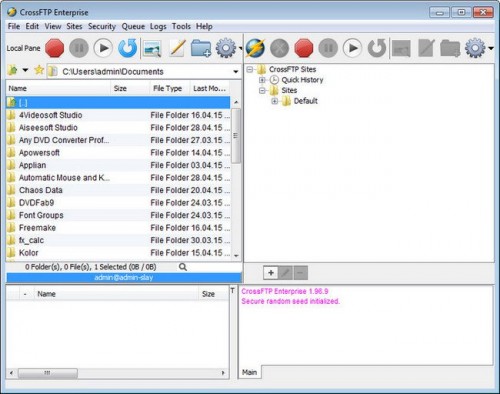Viewport: 500px width, 394px height.
Task: Click the pencil edit icon in local toolbar
Action: (x=177, y=48)
